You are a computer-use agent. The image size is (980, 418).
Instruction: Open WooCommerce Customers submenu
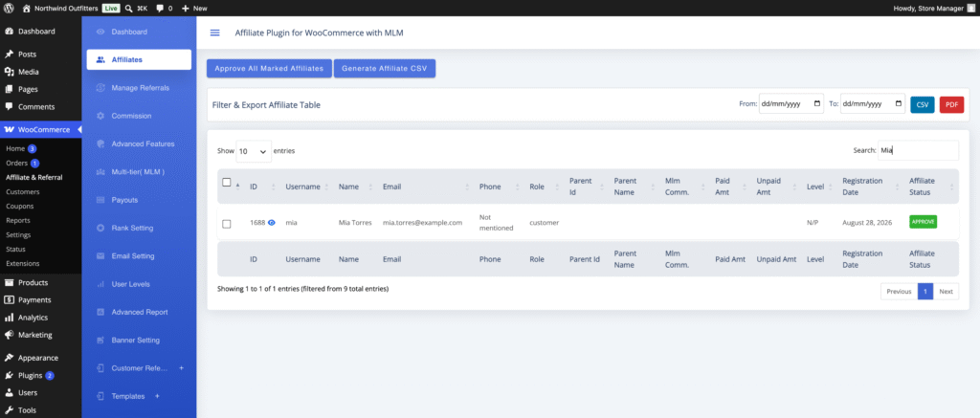pyautogui.click(x=23, y=192)
